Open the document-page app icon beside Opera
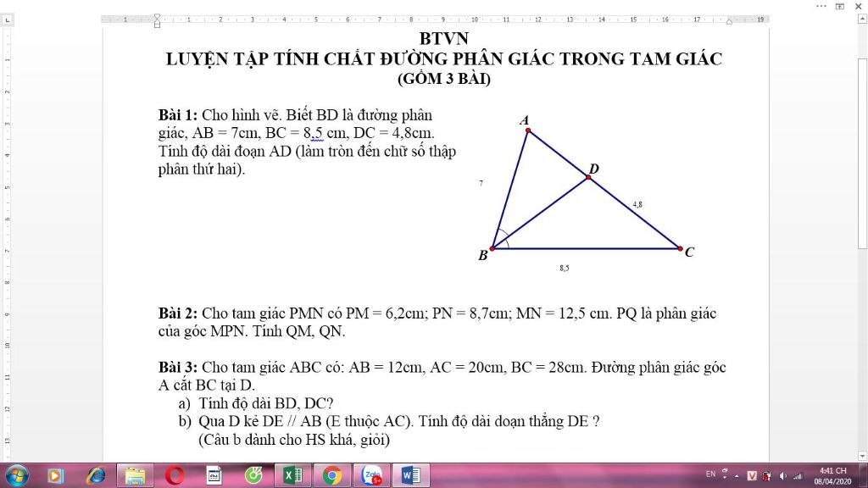 coord(214,475)
